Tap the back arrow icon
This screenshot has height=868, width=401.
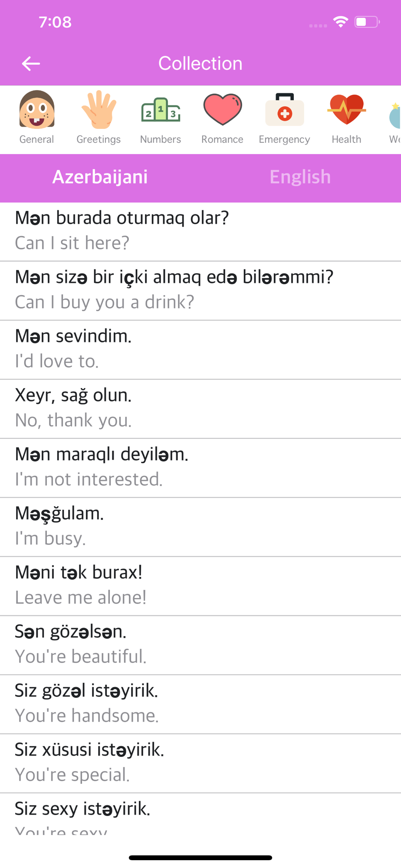coord(31,64)
